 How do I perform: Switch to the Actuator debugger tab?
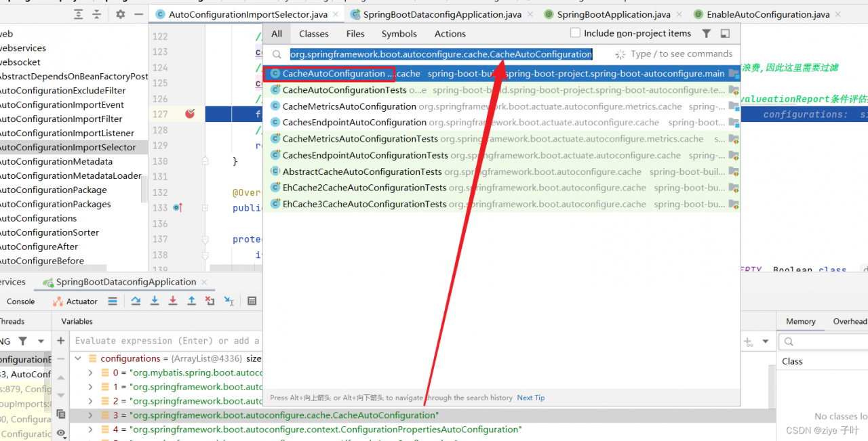tap(75, 301)
